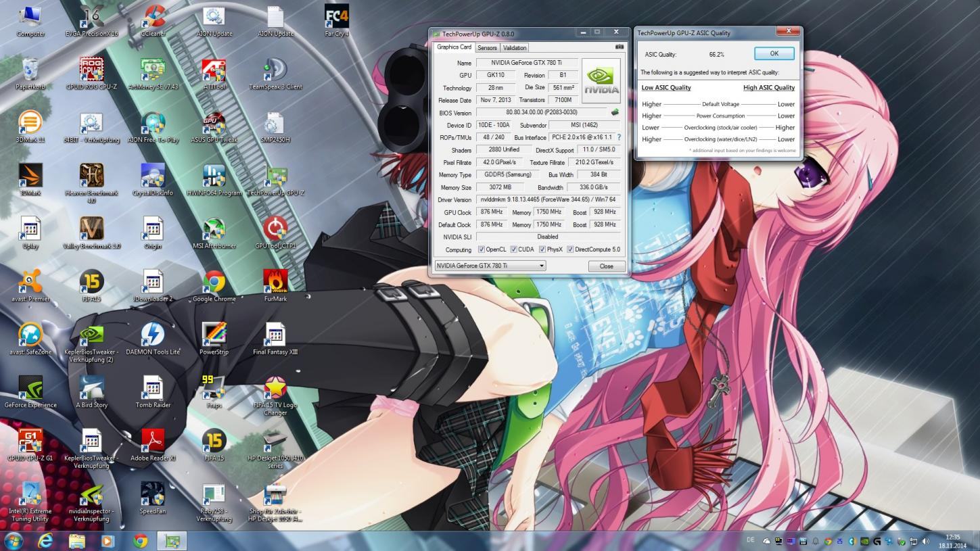
Task: Open MSI Afterburner shortcut
Action: pos(214,233)
